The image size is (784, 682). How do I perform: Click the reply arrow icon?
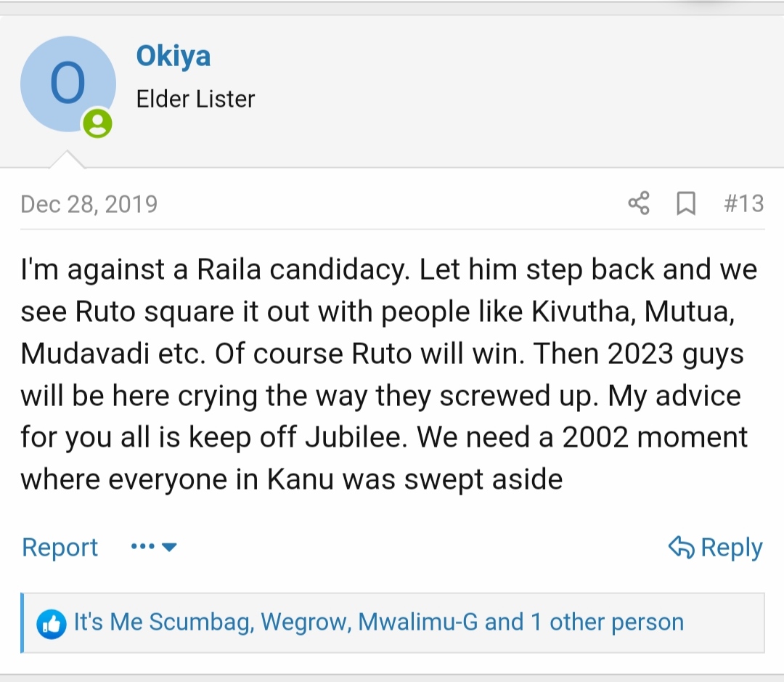click(681, 547)
